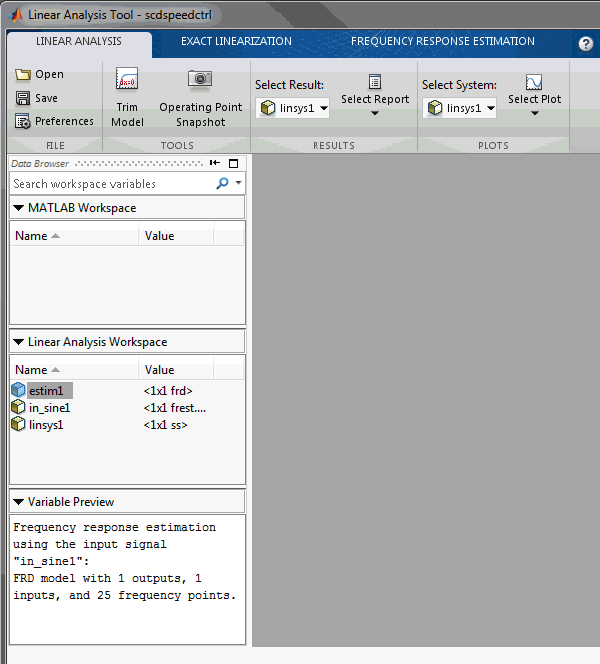Image resolution: width=600 pixels, height=664 pixels.
Task: Click the help question mark icon
Action: (586, 44)
